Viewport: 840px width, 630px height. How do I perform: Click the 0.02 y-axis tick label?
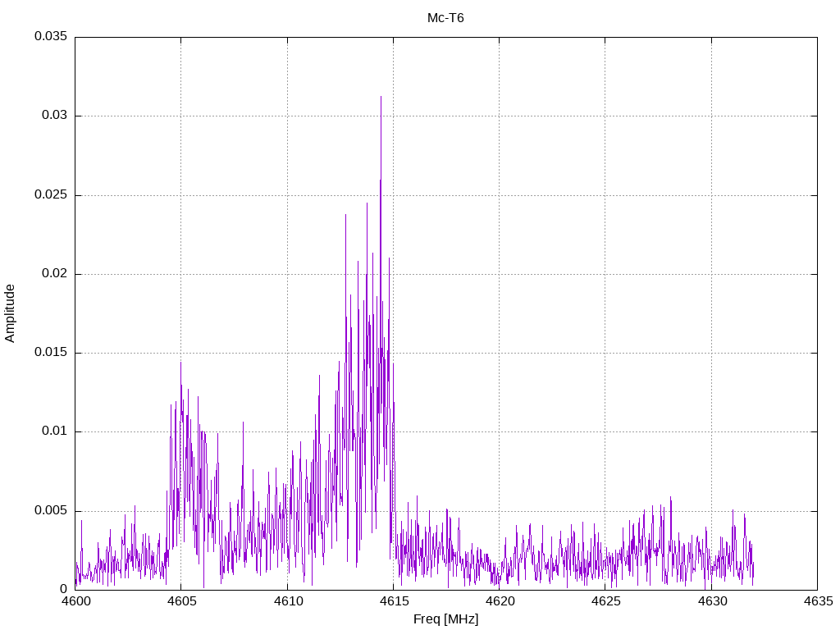pyautogui.click(x=53, y=274)
